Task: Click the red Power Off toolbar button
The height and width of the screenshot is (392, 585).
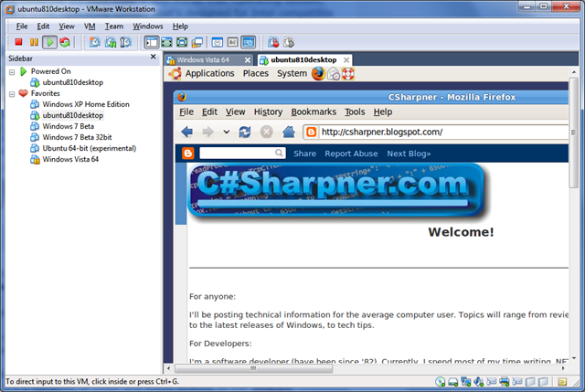Action: [18, 42]
